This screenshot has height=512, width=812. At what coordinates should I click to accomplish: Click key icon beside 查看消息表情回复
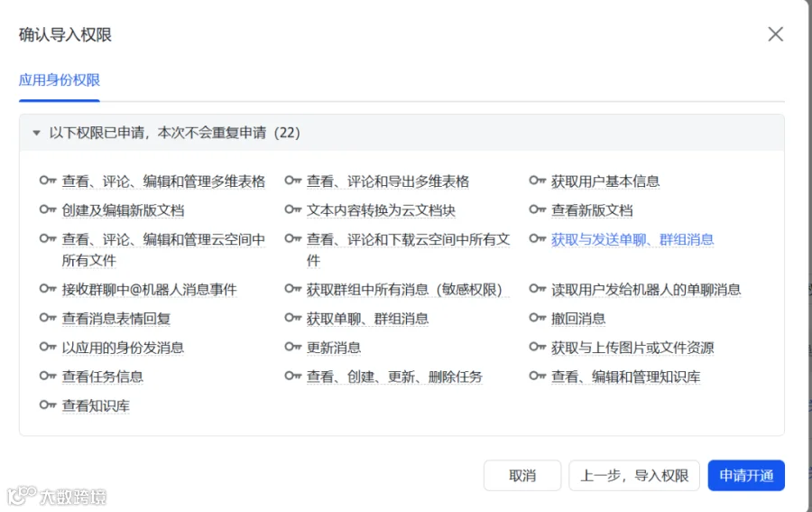(48, 317)
